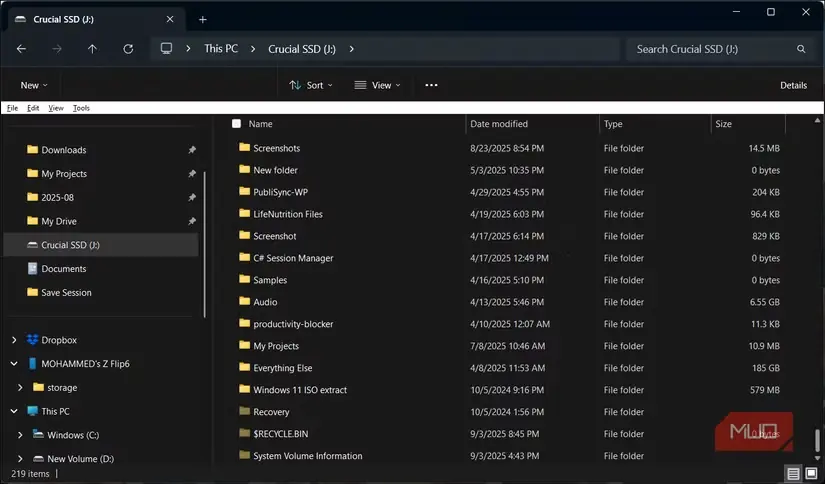
Task: Sort by the Name column header
Action: [260, 124]
